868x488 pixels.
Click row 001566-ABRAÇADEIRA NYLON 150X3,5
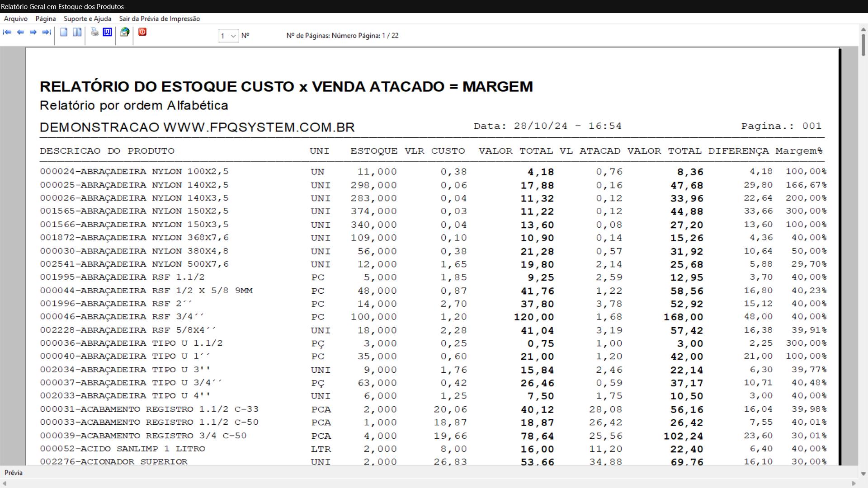[x=433, y=225]
